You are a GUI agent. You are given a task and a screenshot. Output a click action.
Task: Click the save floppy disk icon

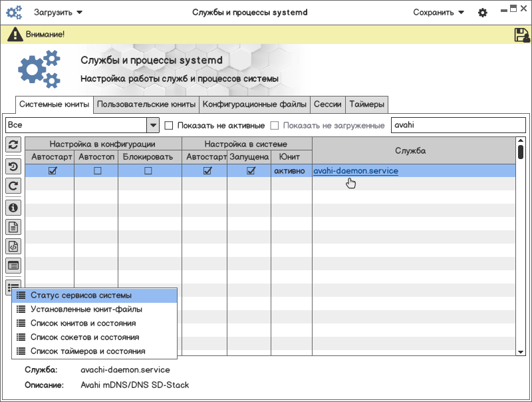(521, 35)
